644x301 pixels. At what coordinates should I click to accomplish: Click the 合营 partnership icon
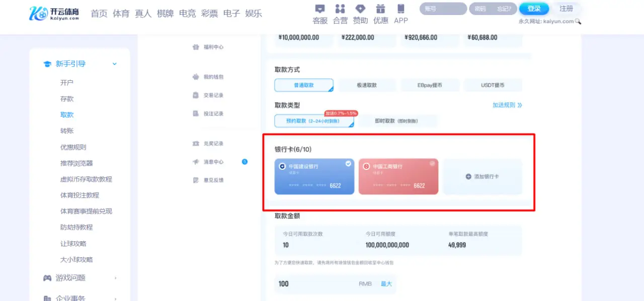coord(340,13)
